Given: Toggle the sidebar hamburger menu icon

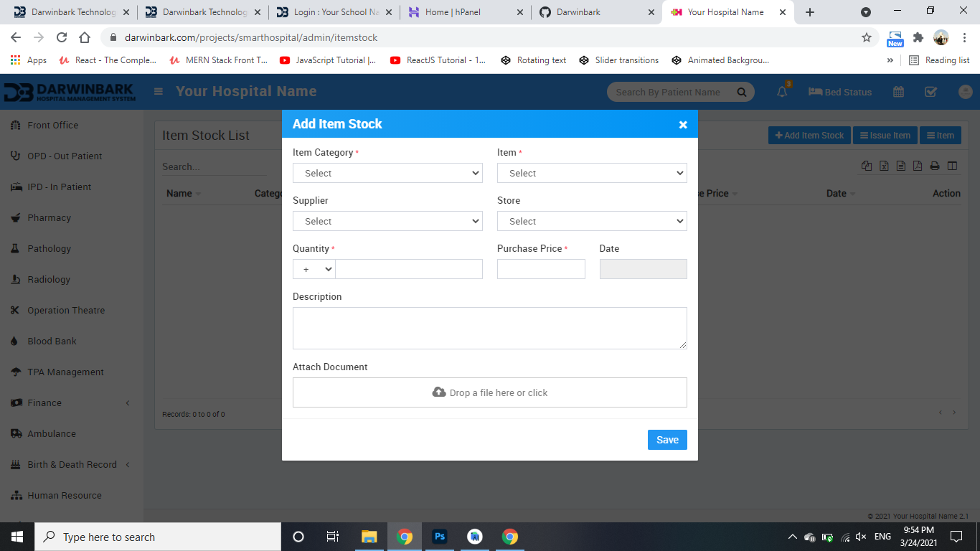Looking at the screenshot, I should click(x=159, y=92).
